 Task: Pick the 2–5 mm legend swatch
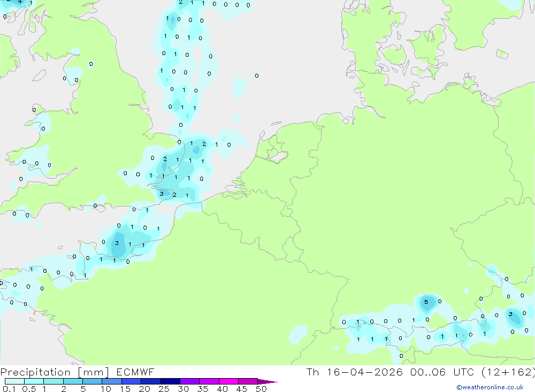click(73, 381)
